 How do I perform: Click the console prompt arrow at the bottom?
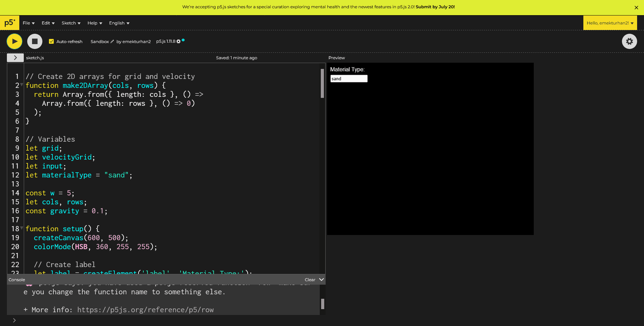click(x=14, y=320)
